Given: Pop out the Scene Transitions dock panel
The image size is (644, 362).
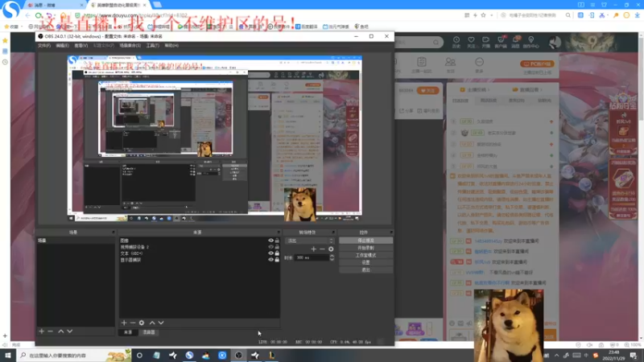Looking at the screenshot, I should point(333,232).
